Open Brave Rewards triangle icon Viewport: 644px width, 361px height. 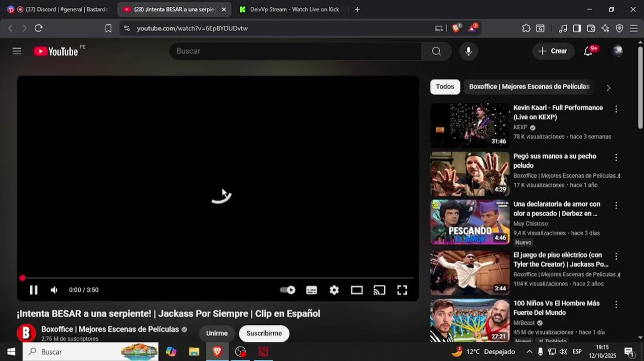(x=472, y=28)
